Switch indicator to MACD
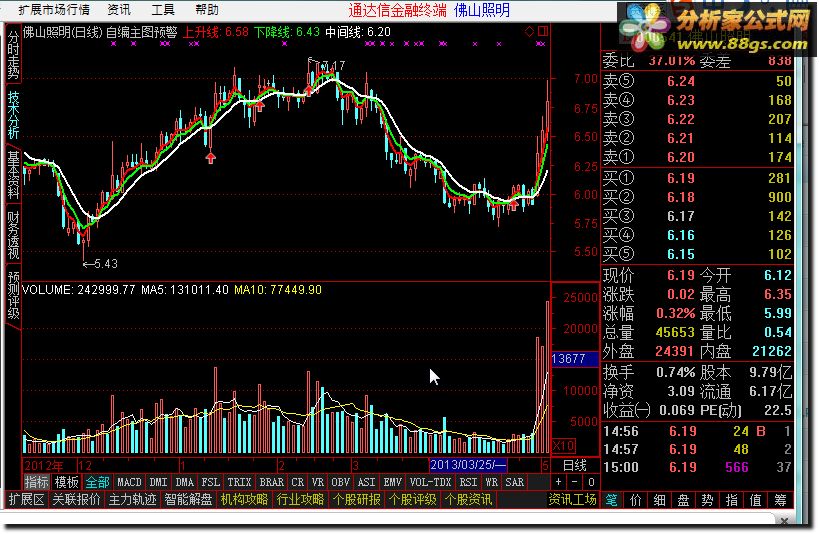Viewport: 819px width, 534px height. coord(129,482)
